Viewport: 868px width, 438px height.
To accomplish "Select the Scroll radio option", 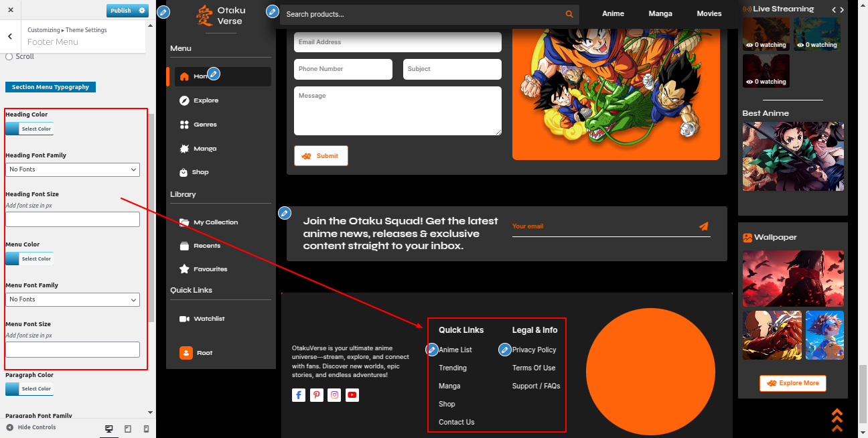I will pos(9,57).
